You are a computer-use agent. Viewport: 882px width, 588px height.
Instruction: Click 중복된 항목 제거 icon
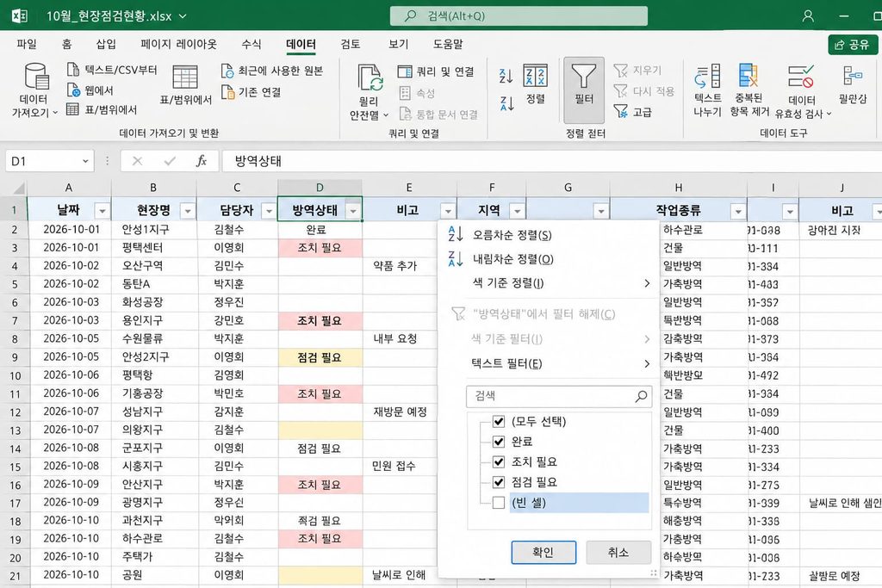point(748,76)
